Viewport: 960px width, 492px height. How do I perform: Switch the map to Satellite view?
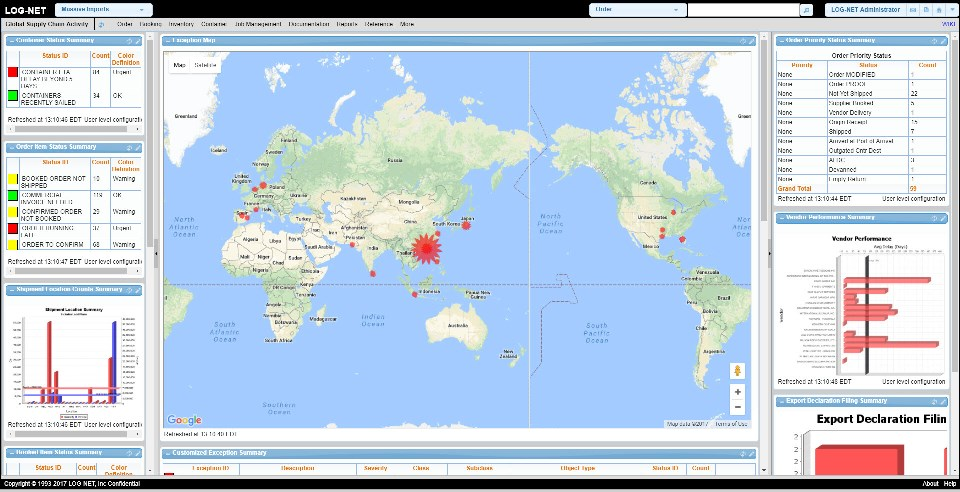[204, 65]
